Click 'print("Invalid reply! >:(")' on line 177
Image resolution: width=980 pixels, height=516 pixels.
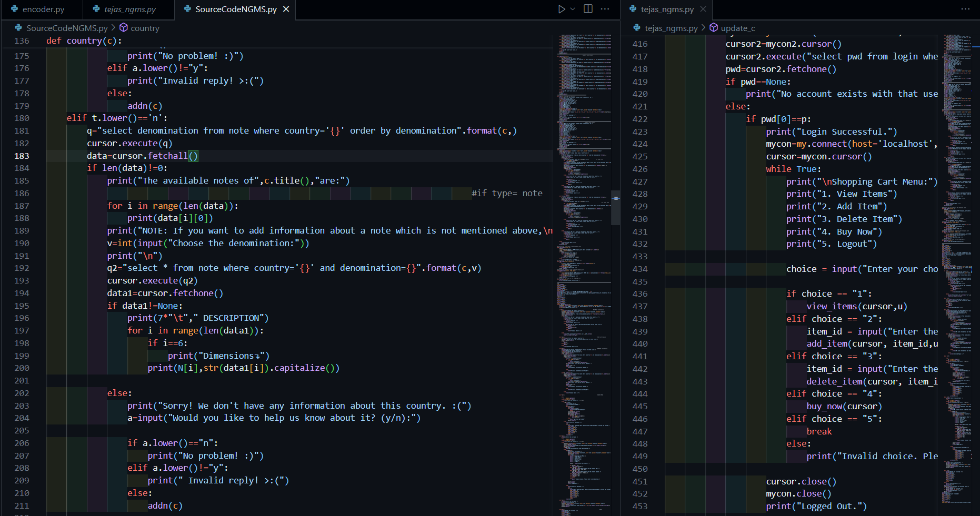[x=195, y=80]
